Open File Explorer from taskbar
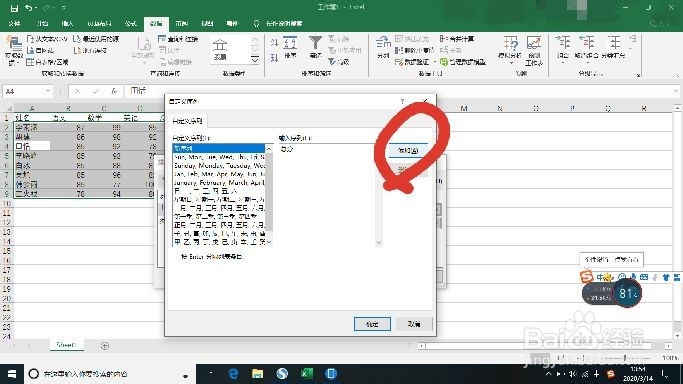Viewport: 683px width, 384px height. tap(257, 374)
